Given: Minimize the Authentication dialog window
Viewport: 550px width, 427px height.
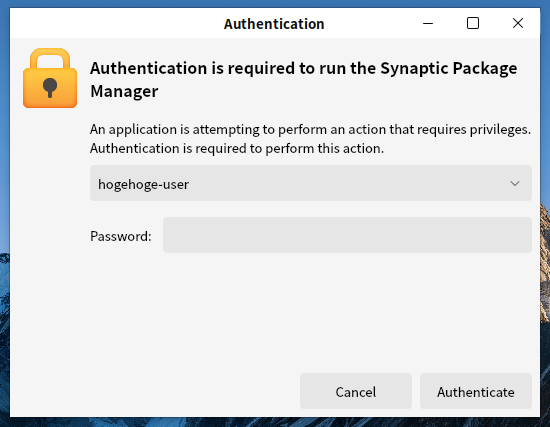Looking at the screenshot, I should click(428, 24).
